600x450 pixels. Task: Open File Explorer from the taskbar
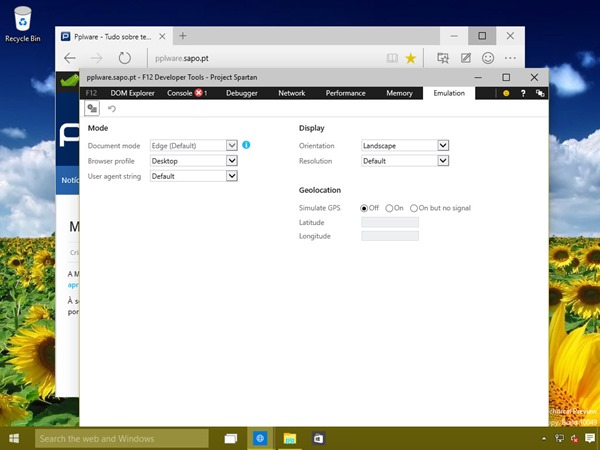[x=290, y=439]
